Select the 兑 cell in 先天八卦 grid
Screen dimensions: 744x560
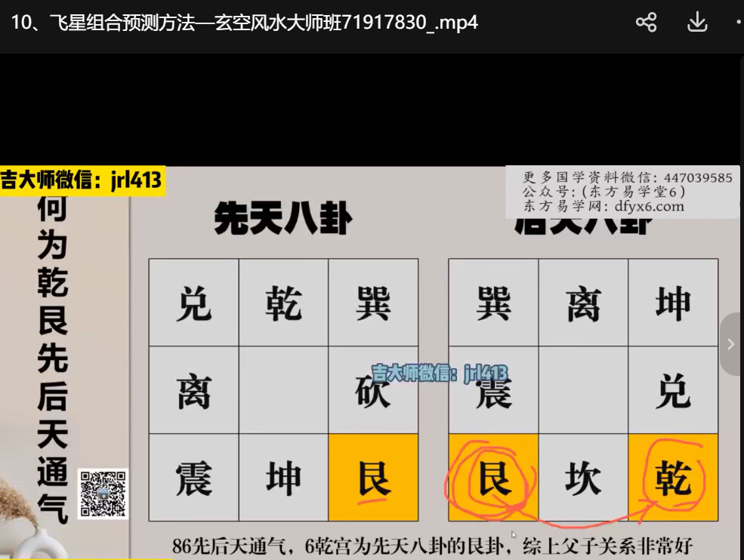tap(194, 303)
